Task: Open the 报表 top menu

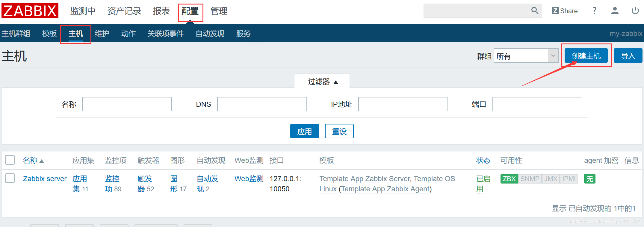Action: pyautogui.click(x=161, y=11)
